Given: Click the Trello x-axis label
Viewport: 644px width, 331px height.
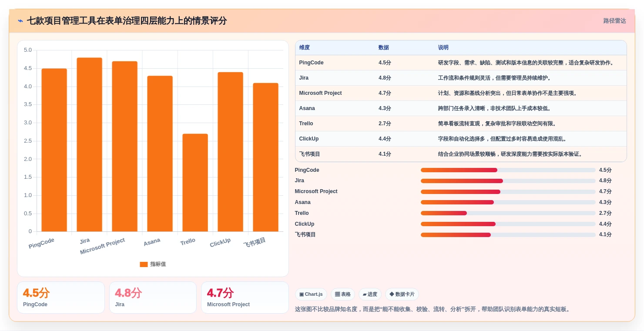Looking at the screenshot, I should pos(188,242).
